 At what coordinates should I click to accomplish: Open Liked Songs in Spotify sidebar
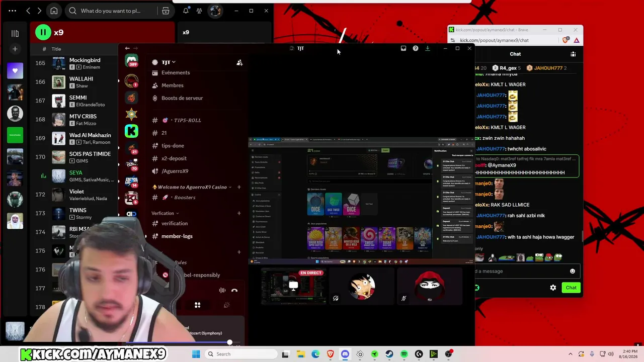pyautogui.click(x=15, y=70)
